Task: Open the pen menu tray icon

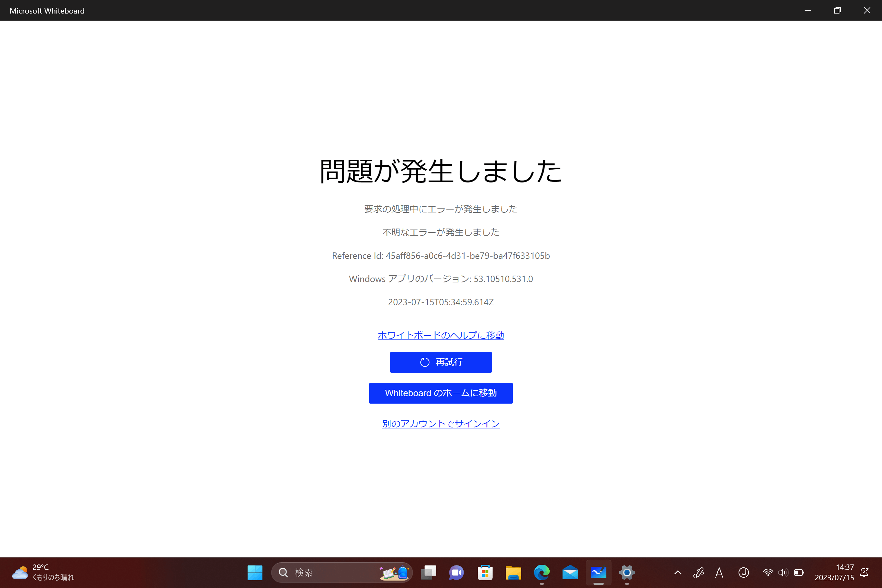Action: point(698,573)
